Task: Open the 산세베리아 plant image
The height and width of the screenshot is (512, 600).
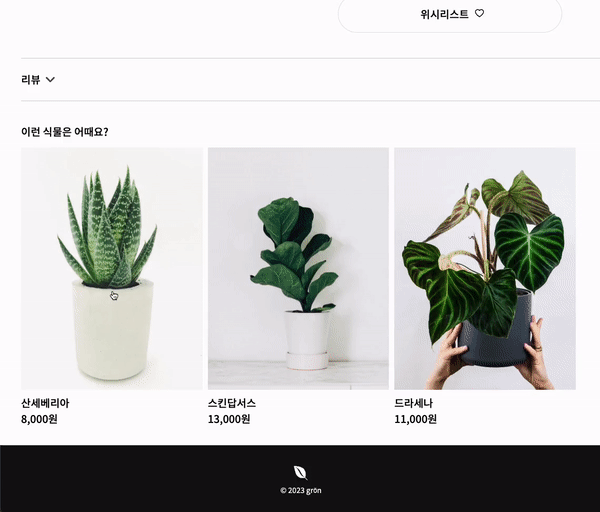Action: pyautogui.click(x=112, y=269)
